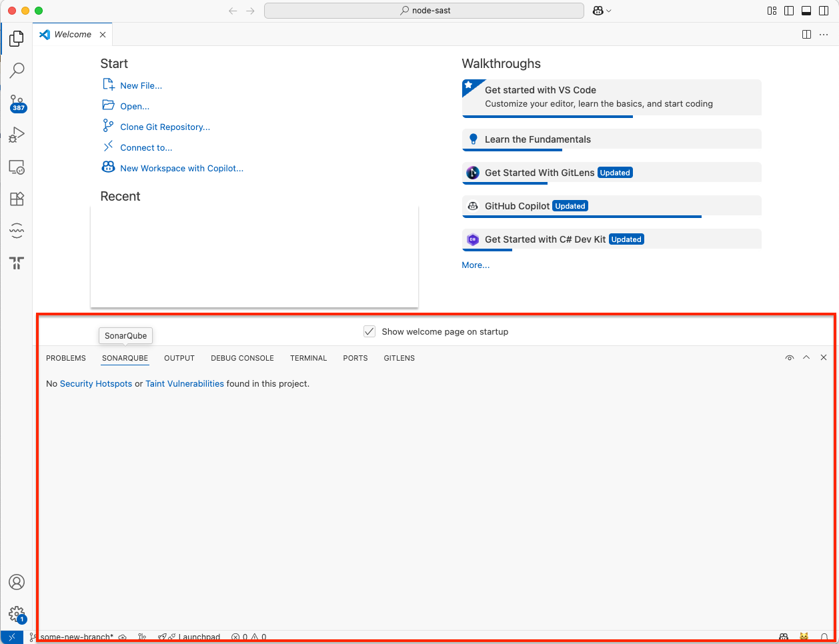Switch to the OUTPUT panel tab

click(179, 358)
